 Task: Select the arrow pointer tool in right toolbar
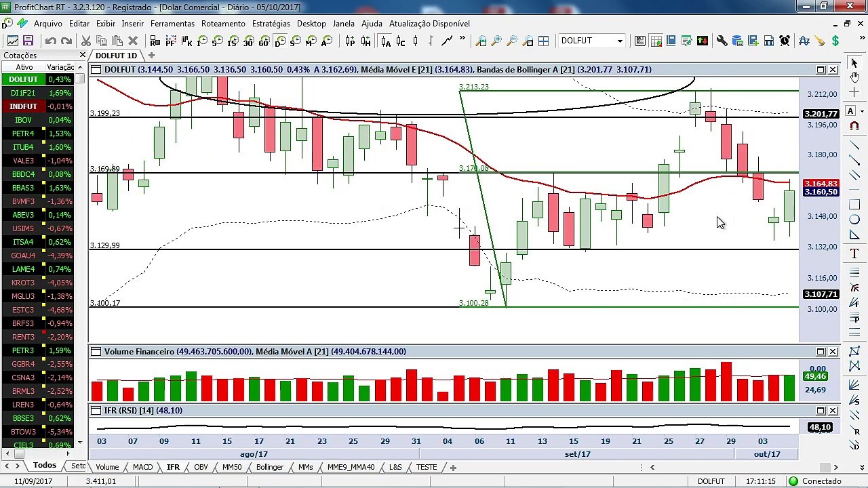click(854, 62)
